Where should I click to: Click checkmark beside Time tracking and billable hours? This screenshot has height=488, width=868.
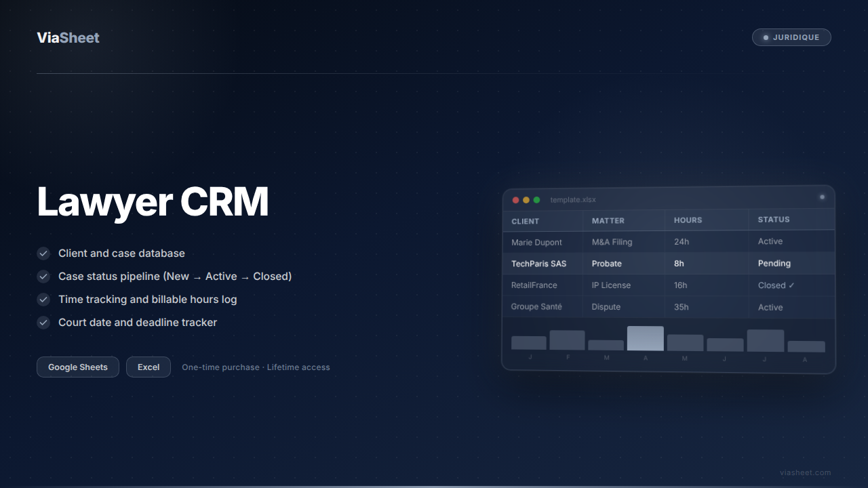coord(43,300)
